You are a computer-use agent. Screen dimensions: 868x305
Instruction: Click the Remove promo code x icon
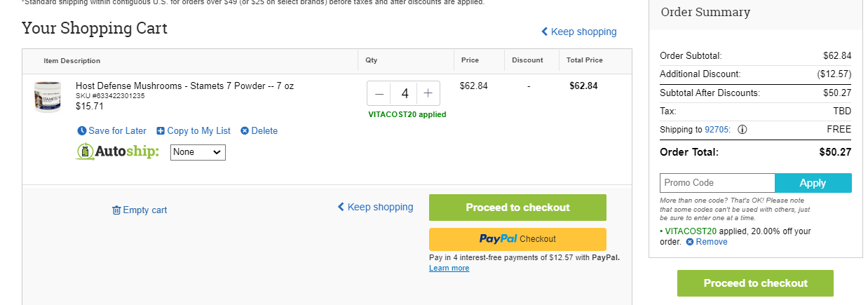(690, 242)
